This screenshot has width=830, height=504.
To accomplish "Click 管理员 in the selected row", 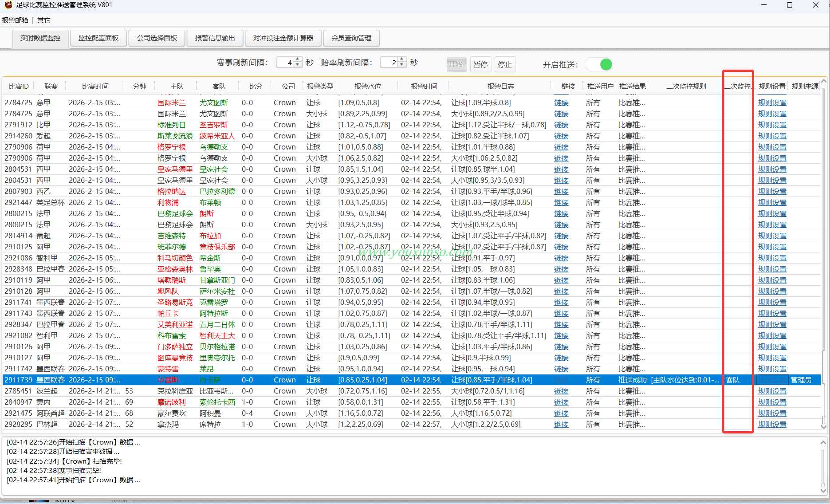I will coord(801,380).
